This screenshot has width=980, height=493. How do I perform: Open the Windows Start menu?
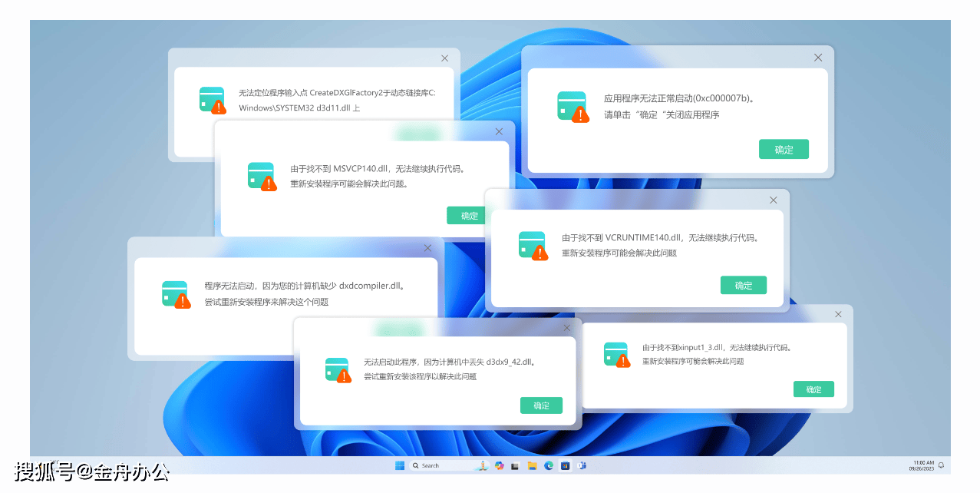pos(400,465)
